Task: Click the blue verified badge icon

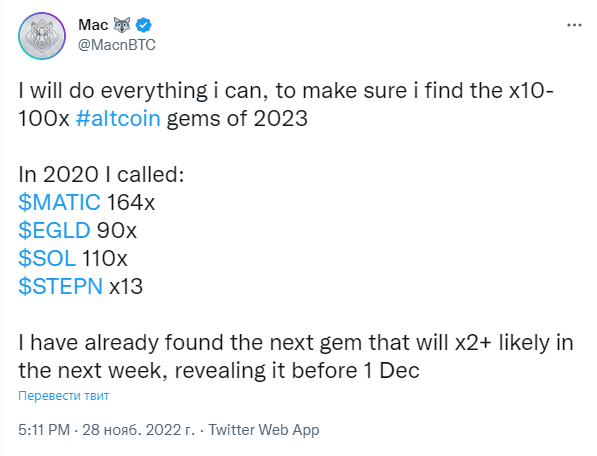Action: tap(144, 25)
